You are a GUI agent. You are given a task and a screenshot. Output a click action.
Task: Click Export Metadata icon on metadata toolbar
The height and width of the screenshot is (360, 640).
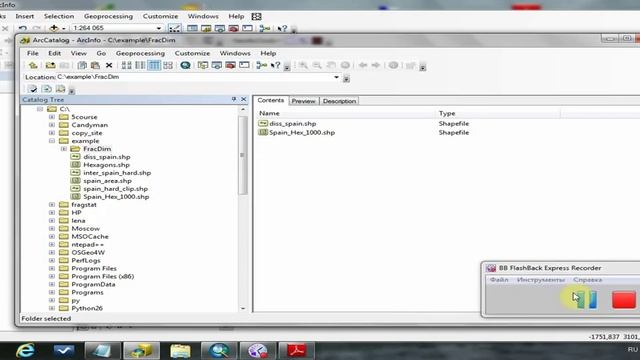47,89
